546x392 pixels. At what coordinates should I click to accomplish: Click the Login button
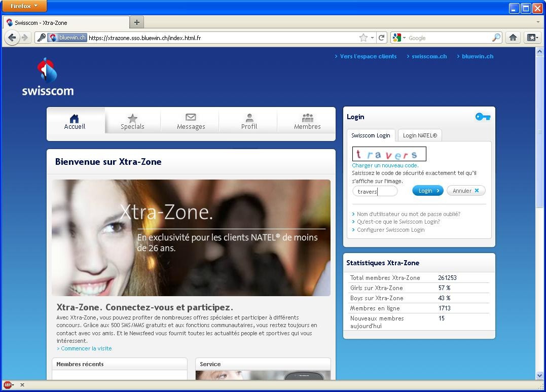point(427,191)
